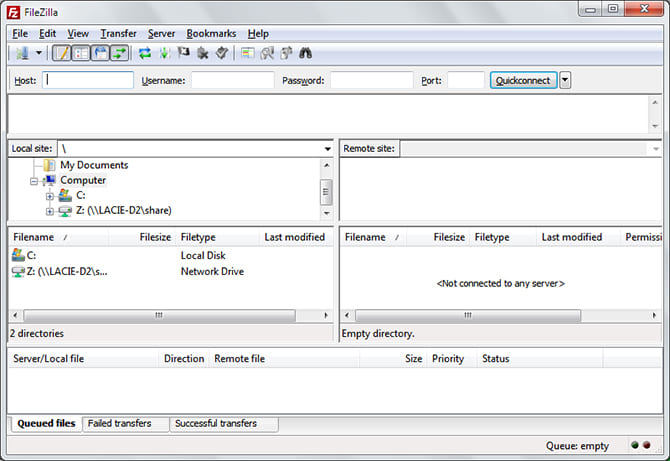Open the Transfer menu

118,33
